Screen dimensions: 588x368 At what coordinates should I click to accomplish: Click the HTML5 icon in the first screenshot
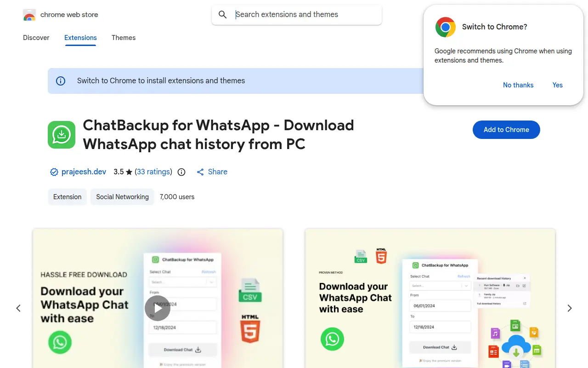(250, 328)
